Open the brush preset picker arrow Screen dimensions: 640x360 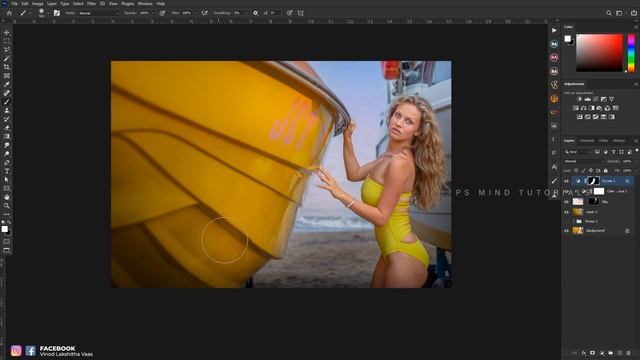[x=48, y=13]
